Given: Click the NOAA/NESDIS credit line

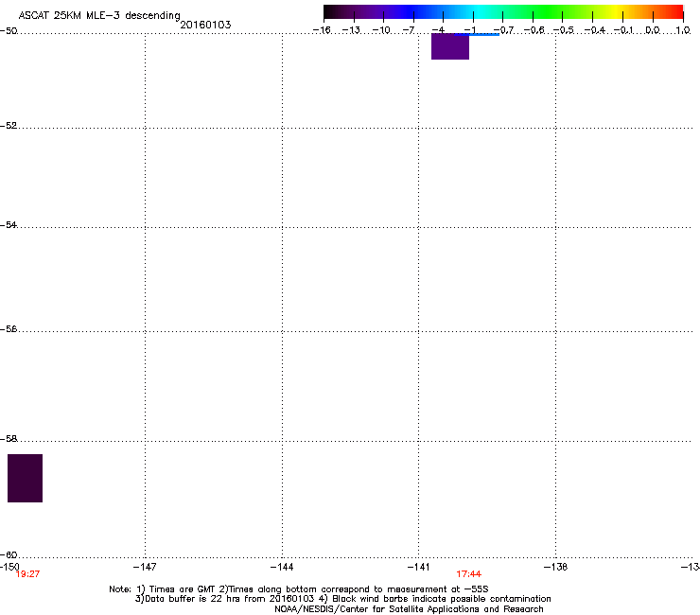Looking at the screenshot, I should (x=409, y=609).
